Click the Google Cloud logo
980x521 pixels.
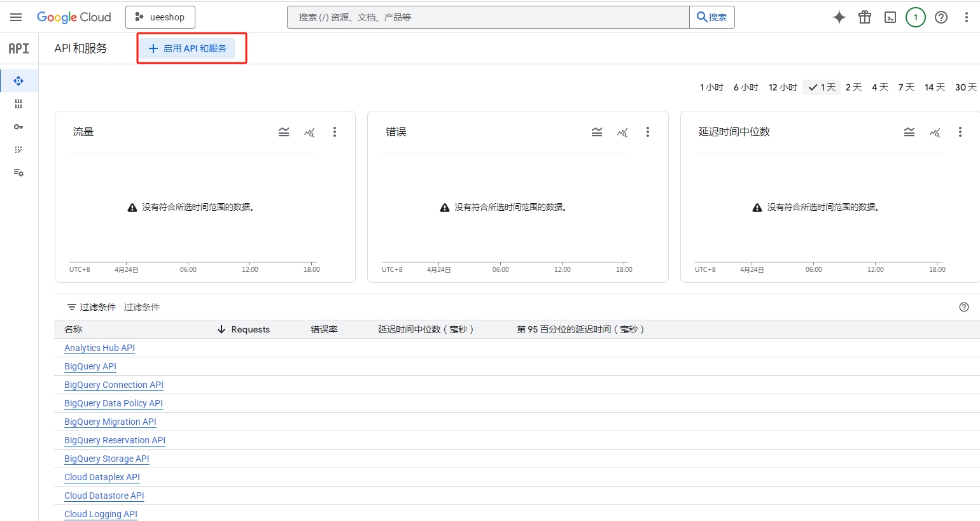pos(74,17)
